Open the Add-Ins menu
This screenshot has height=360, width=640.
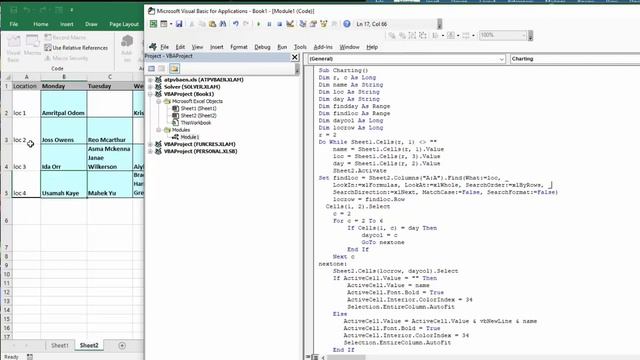point(323,47)
